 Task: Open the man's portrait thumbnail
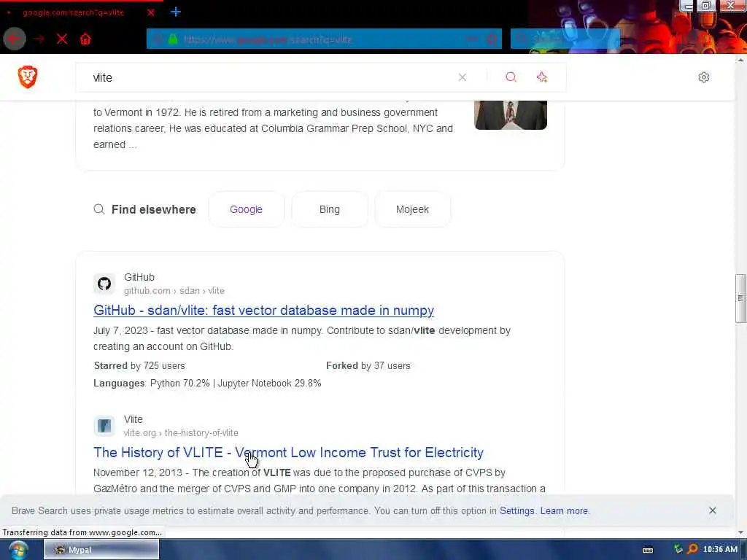[511, 114]
